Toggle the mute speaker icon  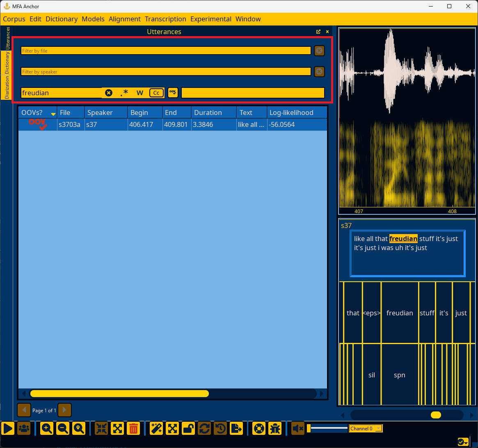tap(298, 428)
